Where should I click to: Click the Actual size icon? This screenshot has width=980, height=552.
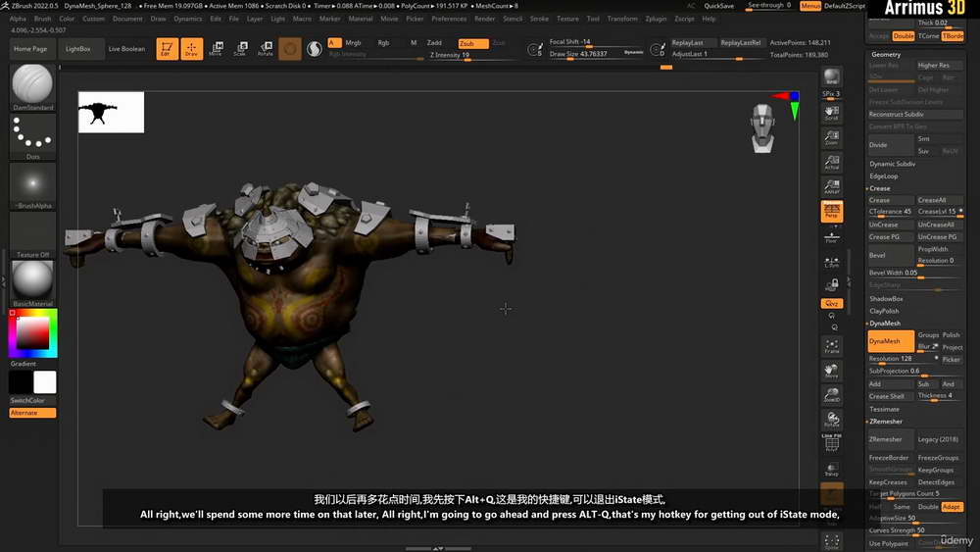pyautogui.click(x=832, y=163)
